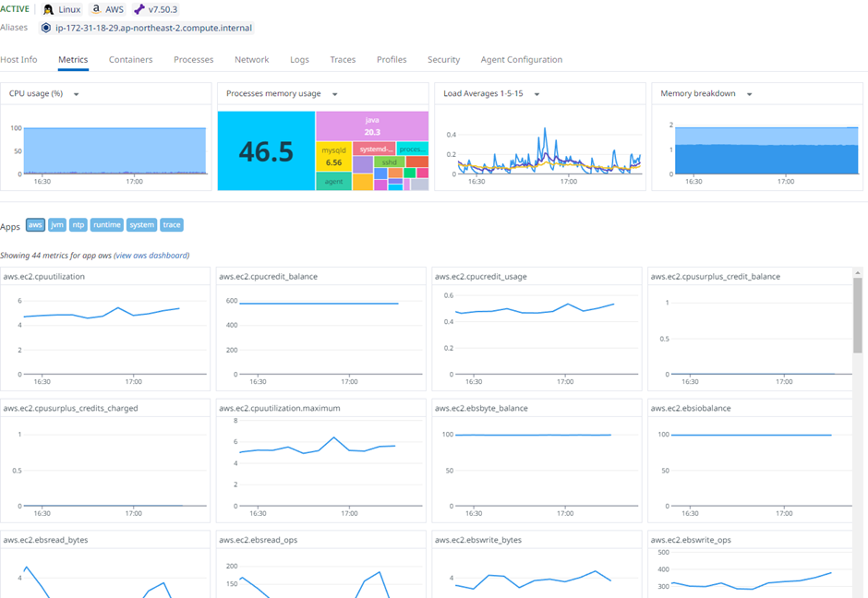Screen dimensions: 868x598
Task: Click the metrics panel vertical scrollbar
Action: pos(858,316)
